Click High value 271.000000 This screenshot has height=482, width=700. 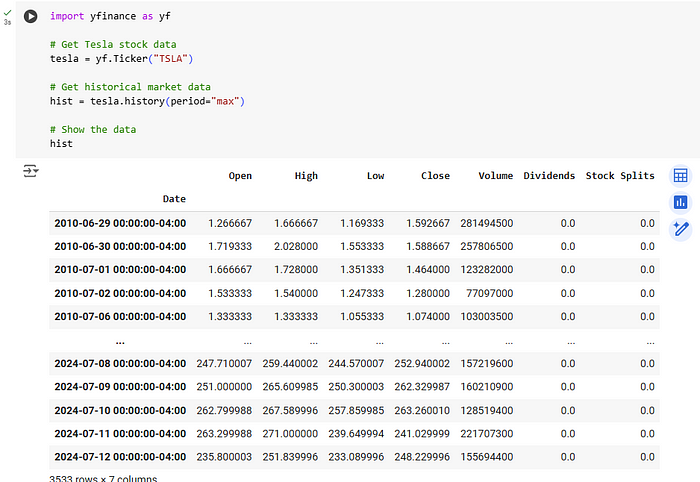click(290, 434)
